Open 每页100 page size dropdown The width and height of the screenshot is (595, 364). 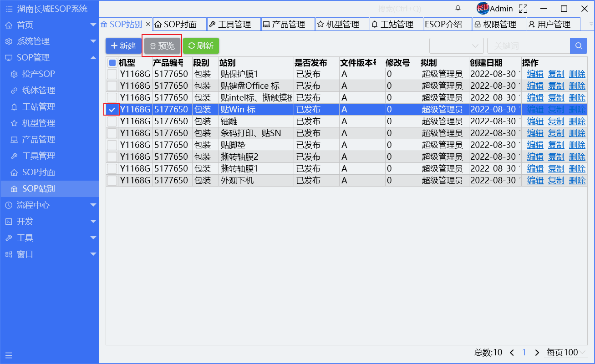567,353
